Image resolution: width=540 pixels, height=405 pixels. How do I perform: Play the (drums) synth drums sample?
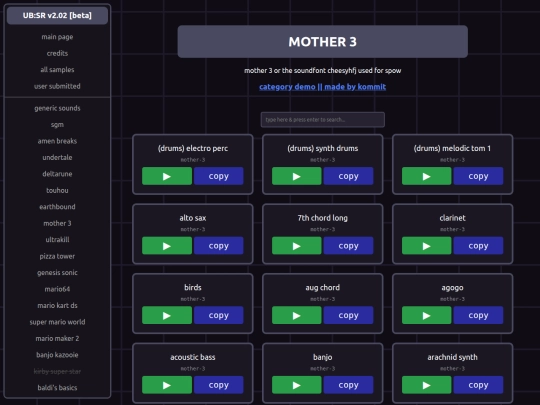point(297,176)
